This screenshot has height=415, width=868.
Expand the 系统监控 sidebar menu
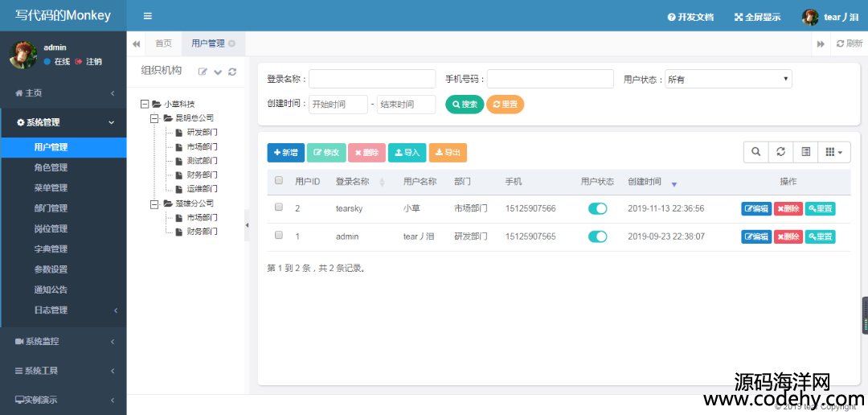(63, 341)
